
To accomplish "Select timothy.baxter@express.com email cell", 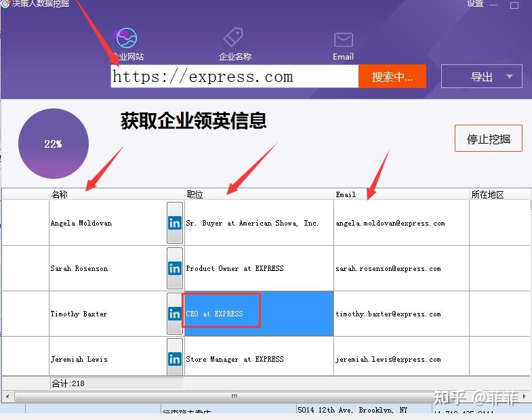I will (x=402, y=314).
